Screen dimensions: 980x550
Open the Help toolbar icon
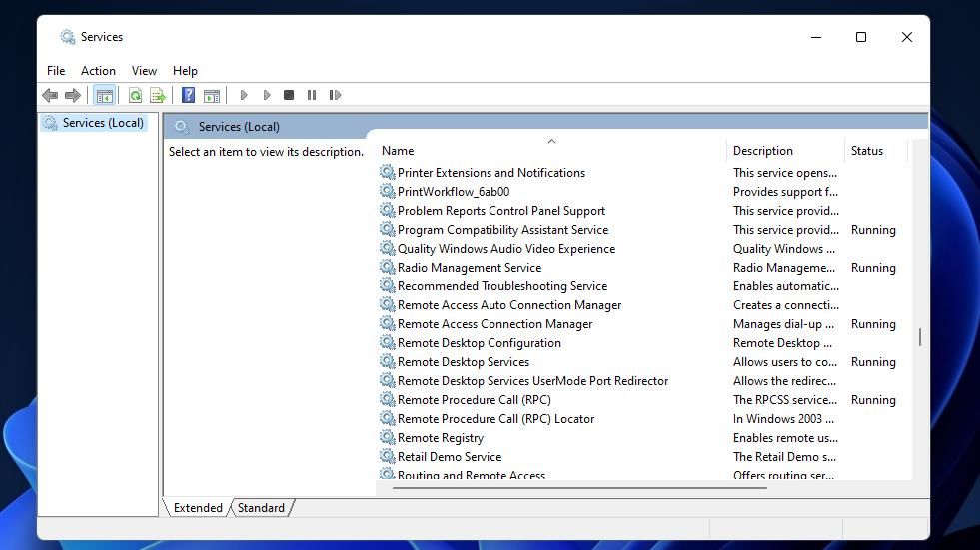pos(188,95)
